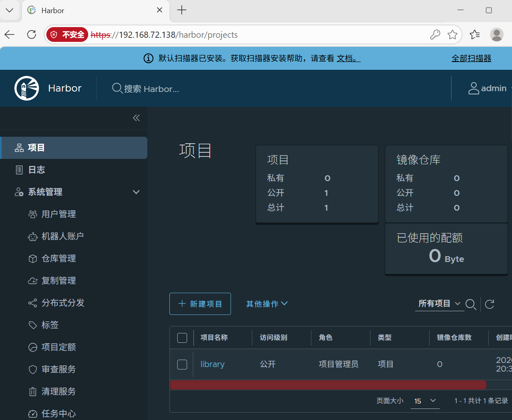512x420 pixels.
Task: Close the Harbor browser tab
Action: pyautogui.click(x=160, y=10)
